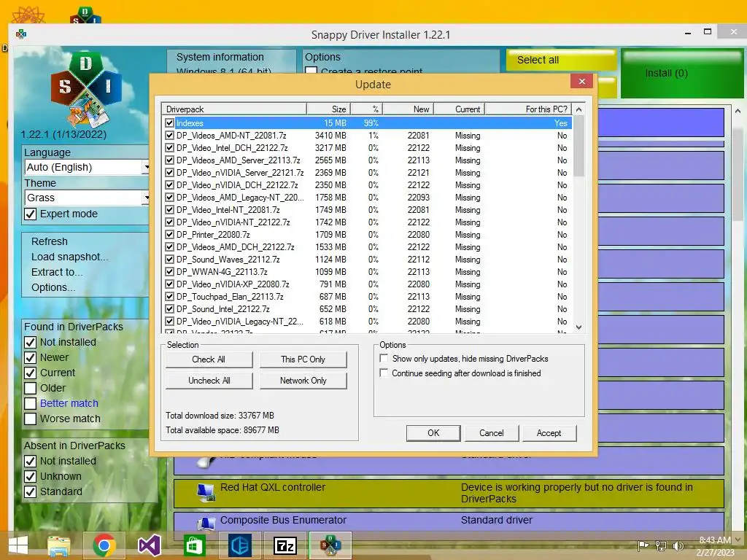The height and width of the screenshot is (560, 747).
Task: Click the Network Only button
Action: 303,381
